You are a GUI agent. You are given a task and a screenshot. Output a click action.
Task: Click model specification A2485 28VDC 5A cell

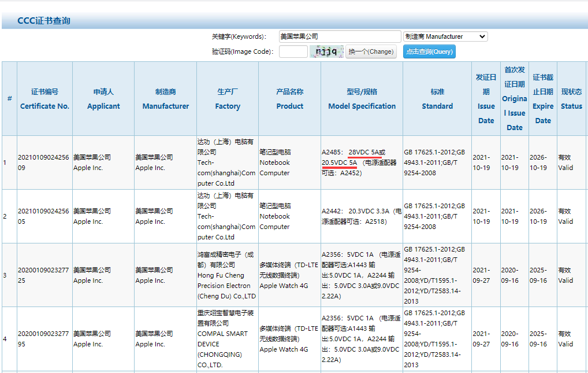click(x=362, y=163)
